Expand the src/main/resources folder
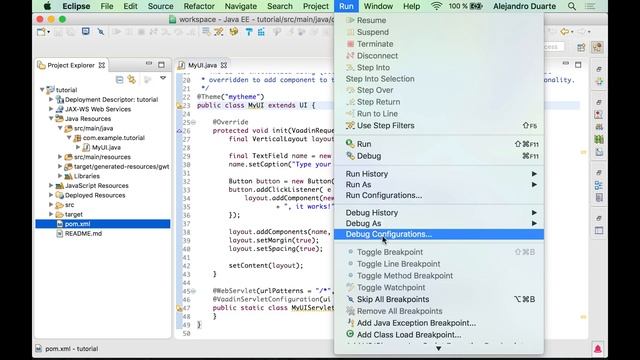The image size is (640, 360). pos(60,157)
